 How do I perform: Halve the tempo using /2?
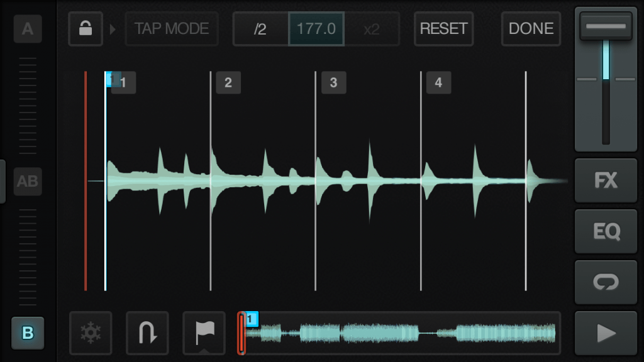point(259,28)
